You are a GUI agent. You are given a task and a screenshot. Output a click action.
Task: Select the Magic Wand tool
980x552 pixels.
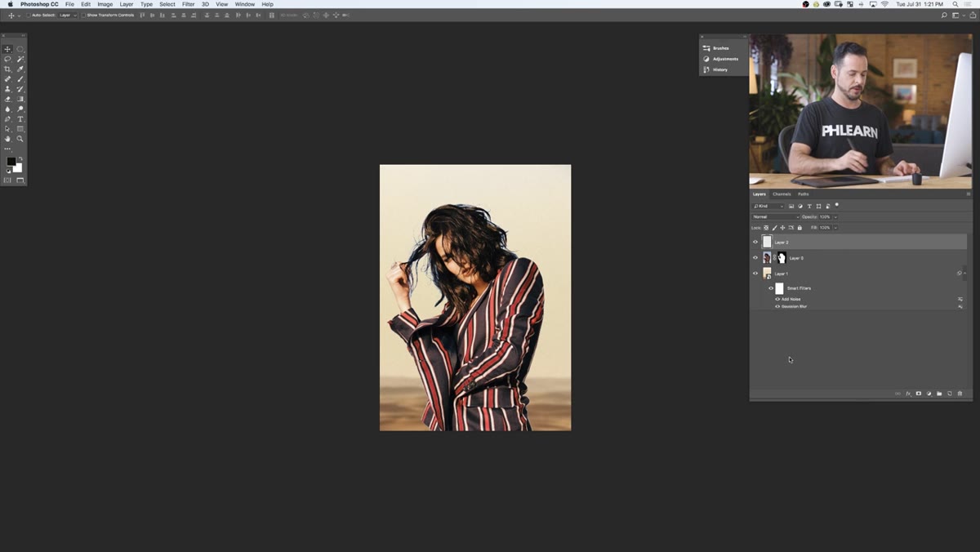(20, 59)
